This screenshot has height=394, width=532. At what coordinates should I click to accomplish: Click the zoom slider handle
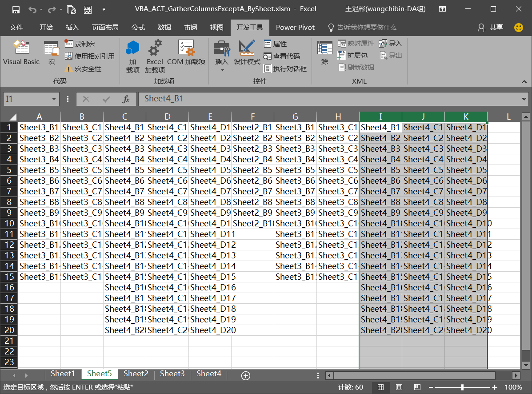tap(462, 387)
